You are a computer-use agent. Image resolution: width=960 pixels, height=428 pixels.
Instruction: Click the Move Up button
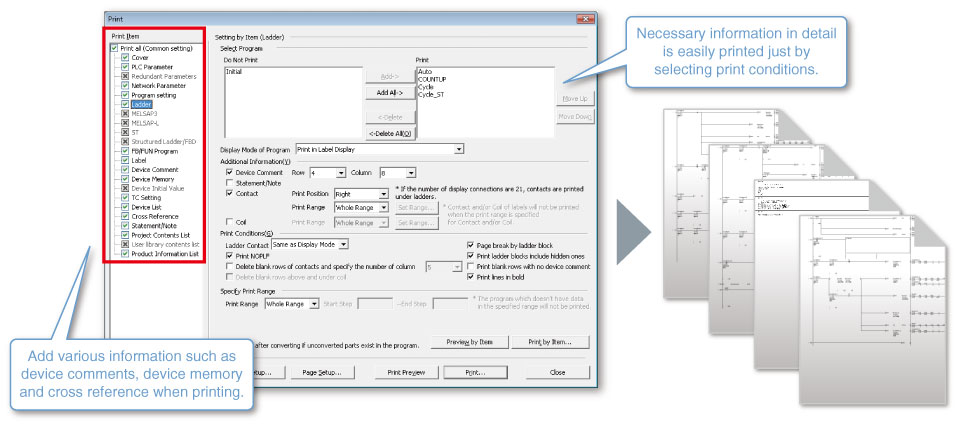(x=575, y=99)
